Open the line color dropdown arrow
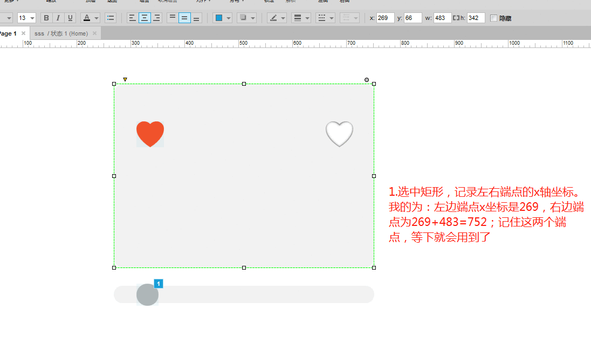 point(283,18)
